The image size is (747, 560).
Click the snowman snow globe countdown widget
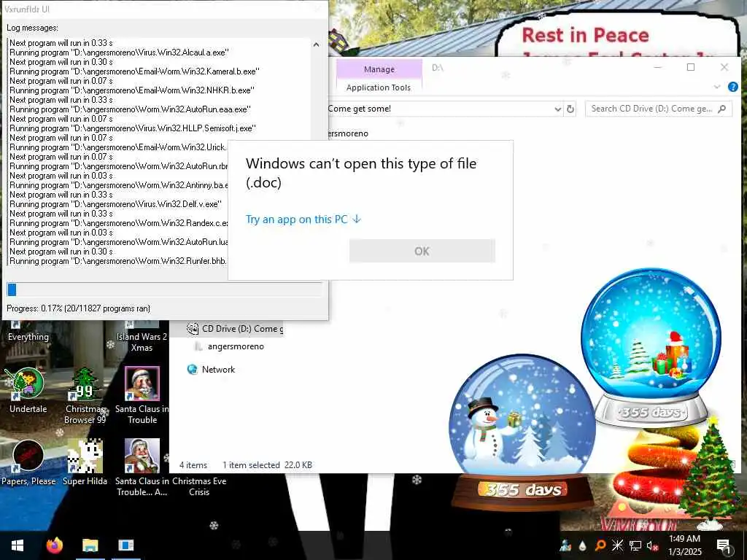pyautogui.click(x=522, y=432)
